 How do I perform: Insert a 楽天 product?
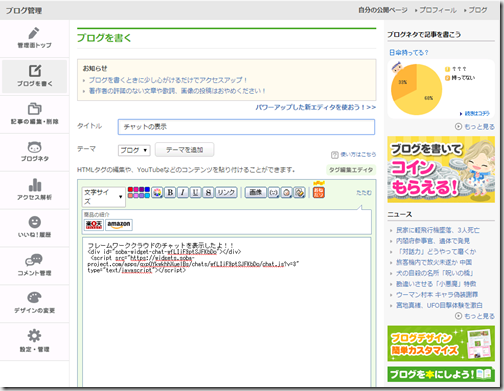pos(94,224)
